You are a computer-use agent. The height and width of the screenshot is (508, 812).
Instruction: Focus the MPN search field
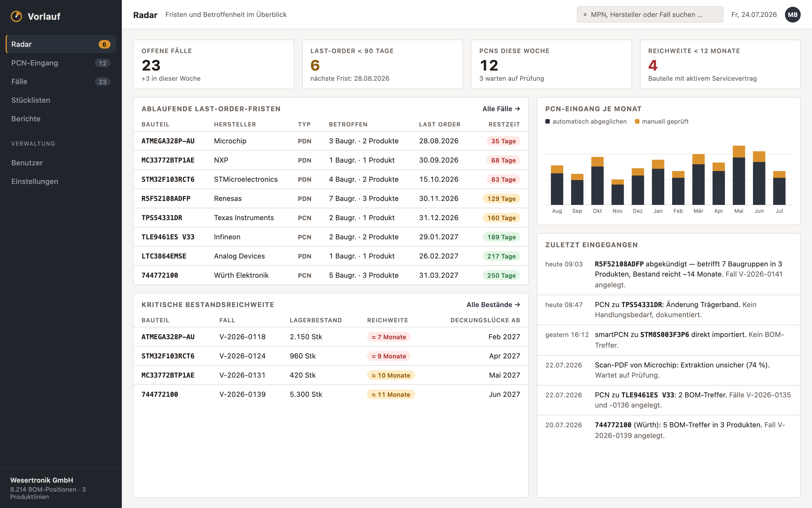(x=650, y=15)
